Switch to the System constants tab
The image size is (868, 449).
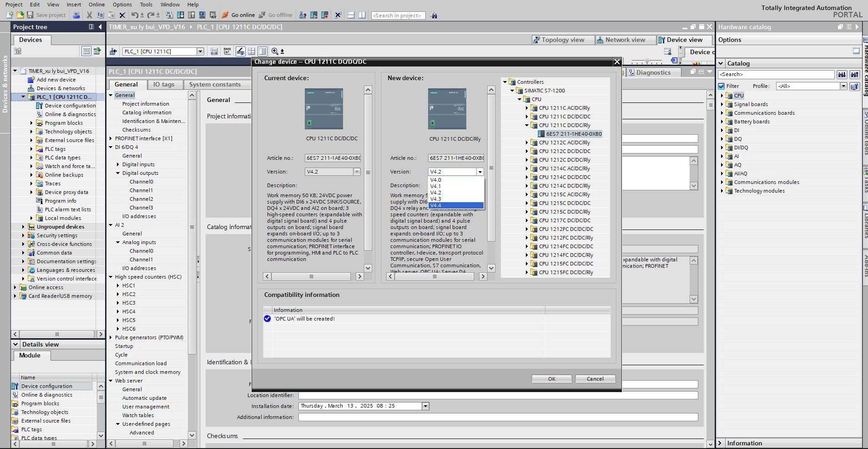coord(215,84)
